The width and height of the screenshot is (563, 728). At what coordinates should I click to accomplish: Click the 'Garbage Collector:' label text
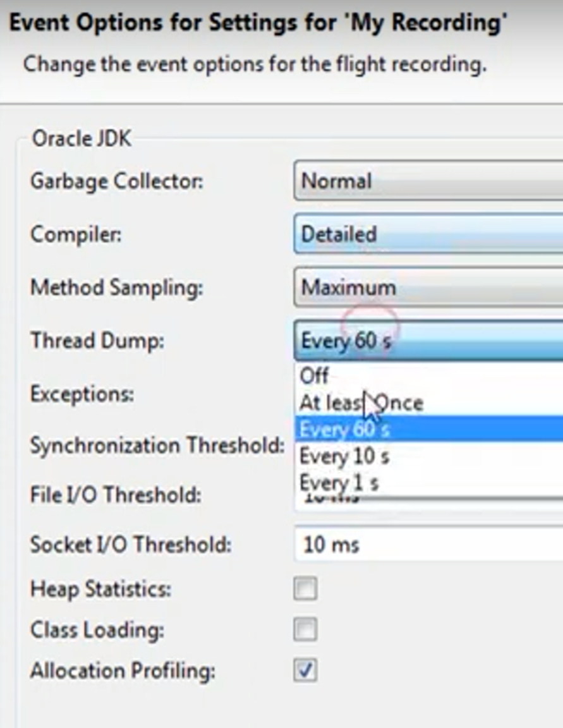pyautogui.click(x=117, y=182)
